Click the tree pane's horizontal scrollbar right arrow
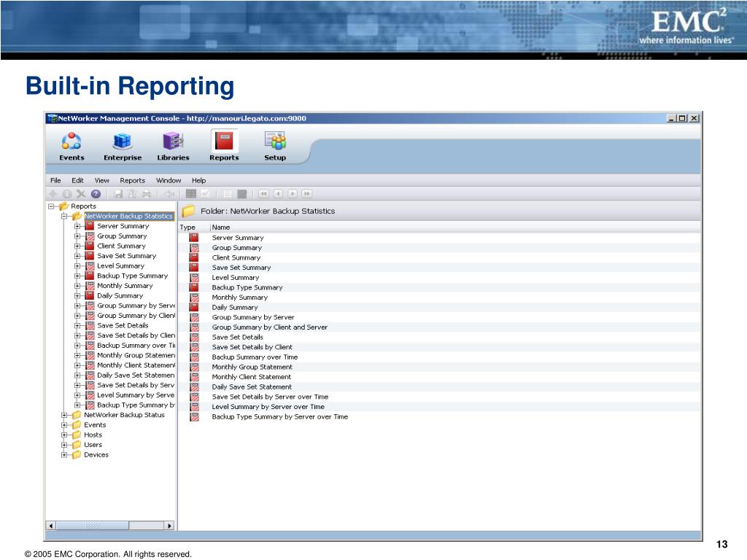 (x=169, y=526)
